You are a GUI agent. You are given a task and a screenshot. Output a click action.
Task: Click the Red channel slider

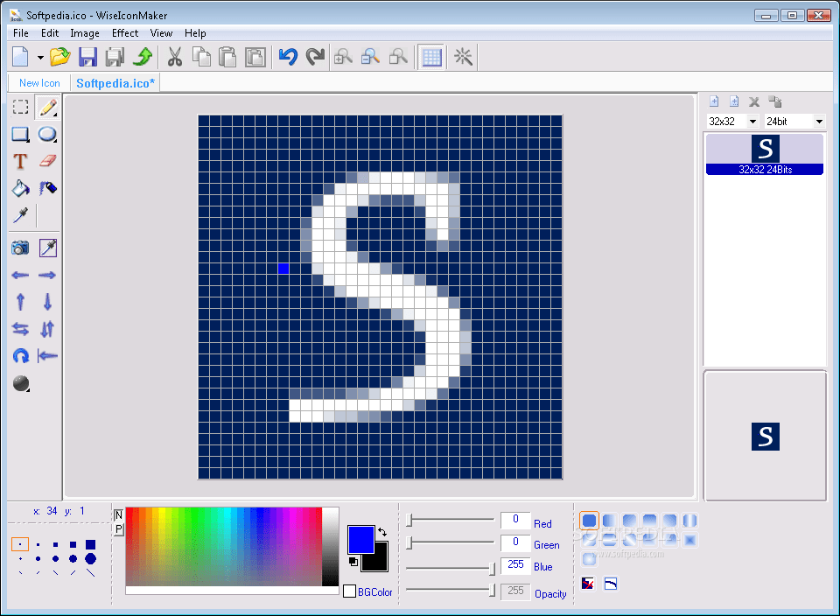pos(450,520)
